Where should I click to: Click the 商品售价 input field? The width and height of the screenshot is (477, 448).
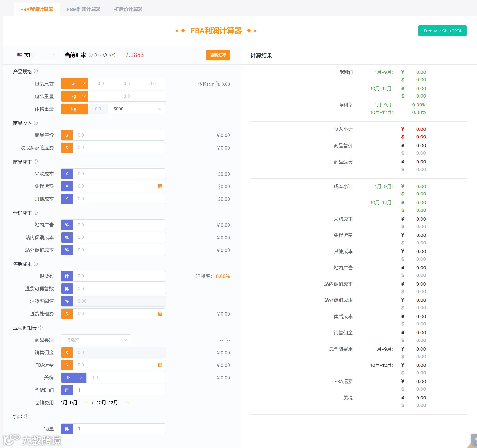pos(119,135)
